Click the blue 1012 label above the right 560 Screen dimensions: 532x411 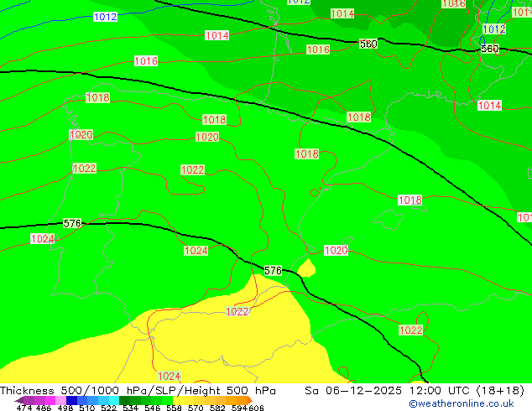(x=494, y=29)
